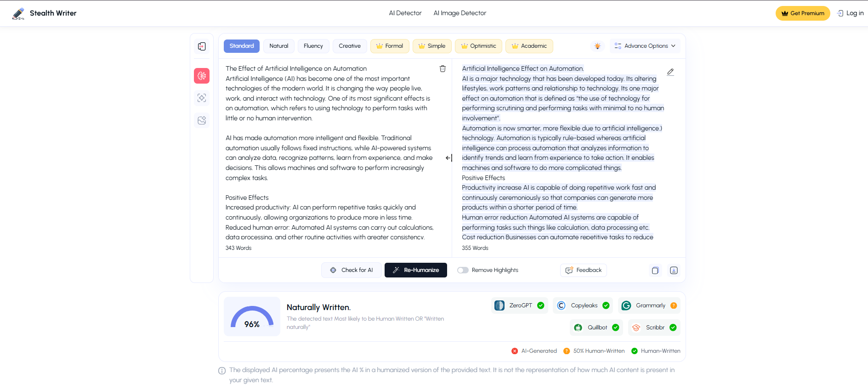868x390 pixels.
Task: Click the Log in link
Action: (850, 13)
